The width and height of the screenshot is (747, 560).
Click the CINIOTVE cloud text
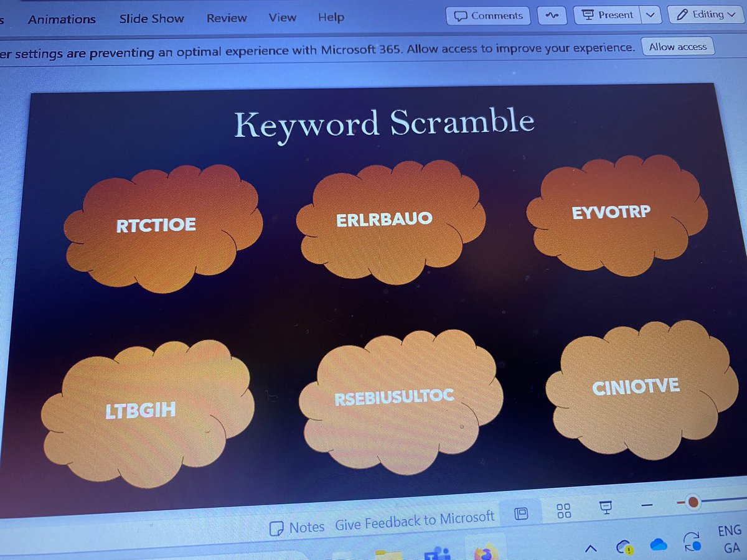[636, 387]
